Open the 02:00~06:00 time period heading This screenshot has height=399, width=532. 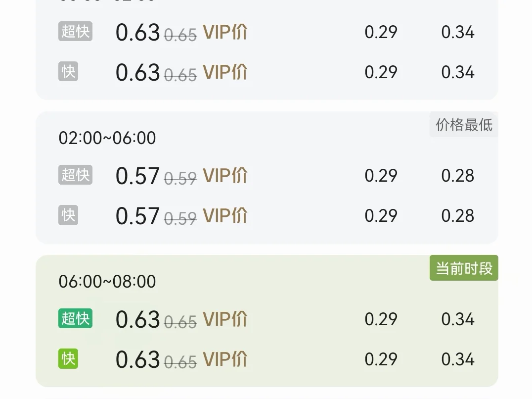(107, 138)
